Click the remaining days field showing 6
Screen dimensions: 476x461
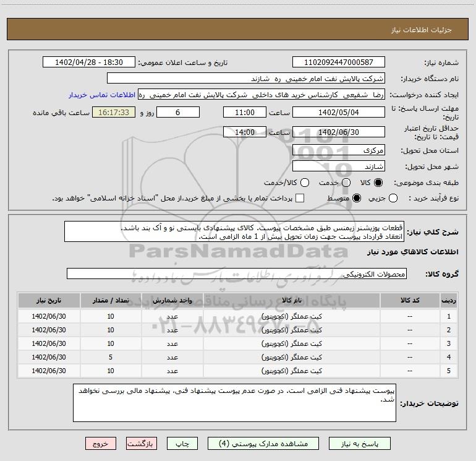tap(178, 113)
